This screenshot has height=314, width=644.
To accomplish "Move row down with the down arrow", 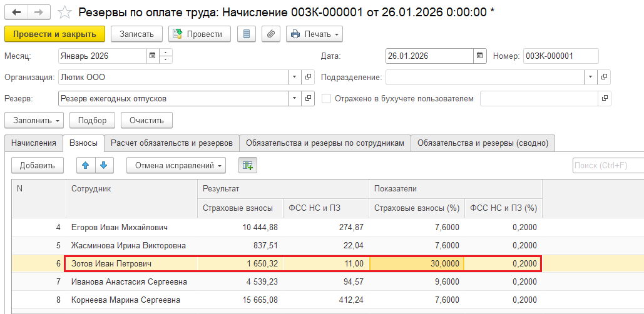I will (103, 165).
